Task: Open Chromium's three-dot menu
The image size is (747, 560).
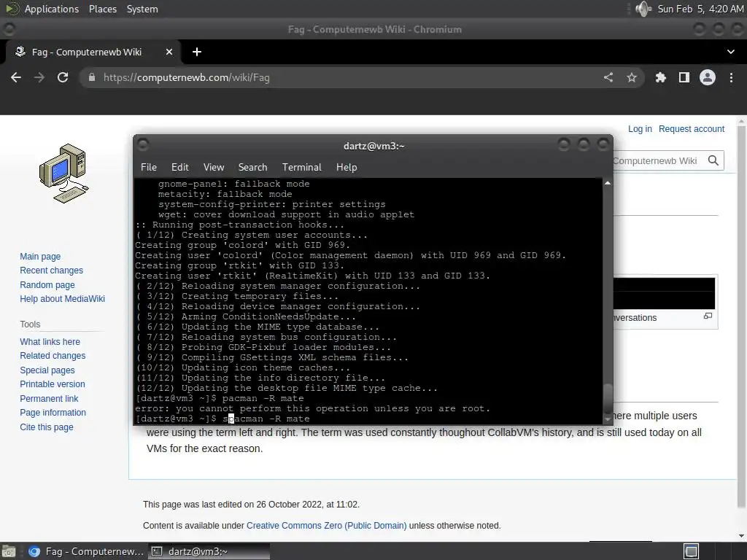Action: [x=731, y=77]
